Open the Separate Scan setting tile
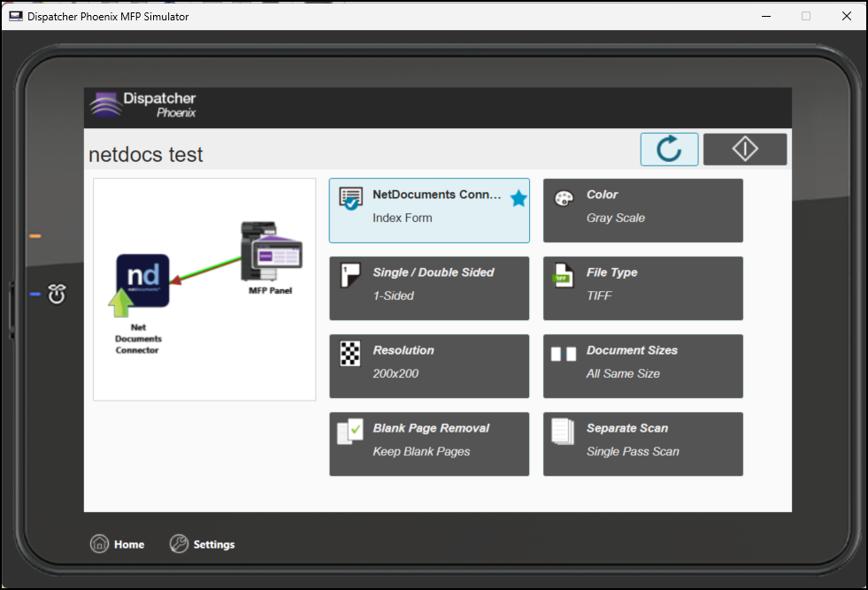Screen dimensions: 868x590 [x=642, y=444]
